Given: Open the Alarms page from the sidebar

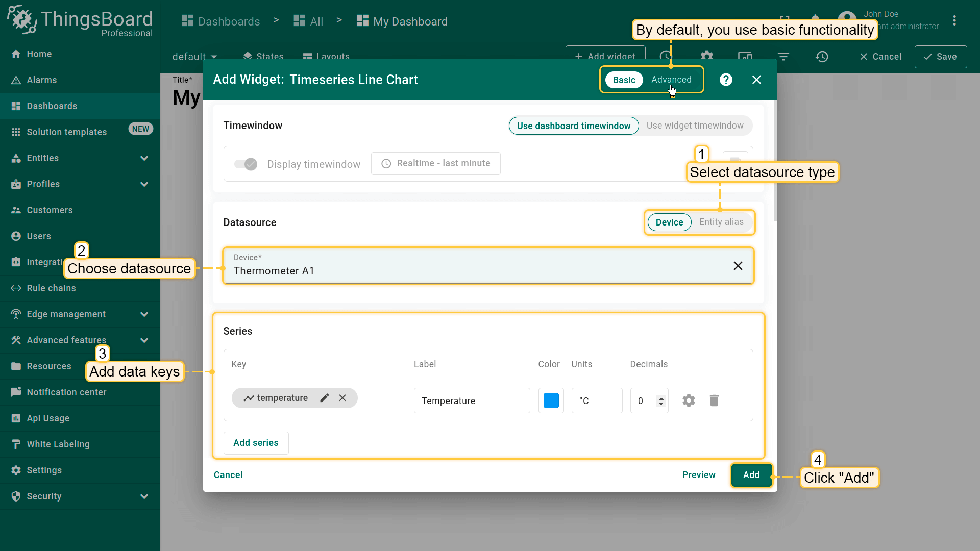Looking at the screenshot, I should pos(42,80).
